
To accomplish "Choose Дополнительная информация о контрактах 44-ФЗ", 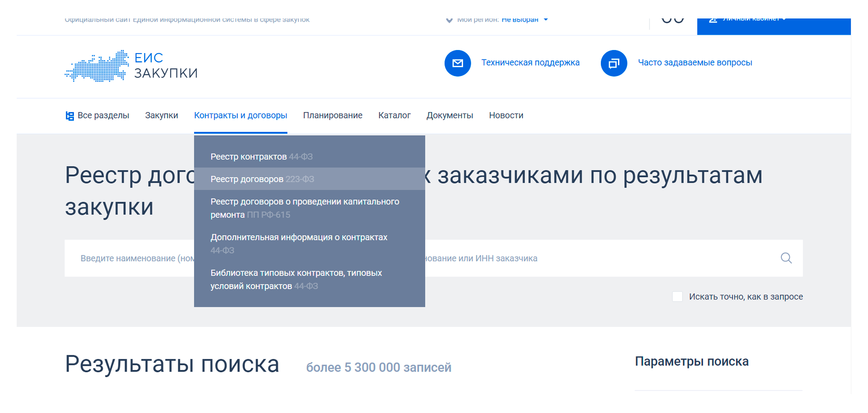I will tap(309, 244).
